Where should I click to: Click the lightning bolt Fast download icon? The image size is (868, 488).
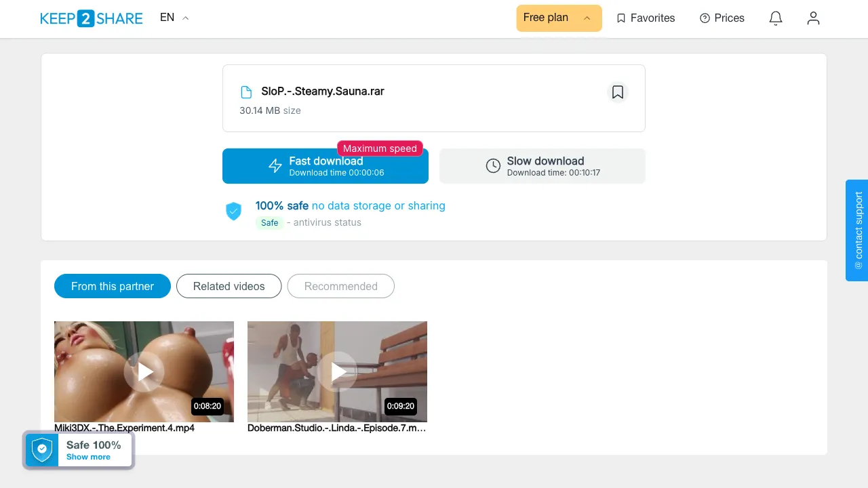tap(275, 166)
